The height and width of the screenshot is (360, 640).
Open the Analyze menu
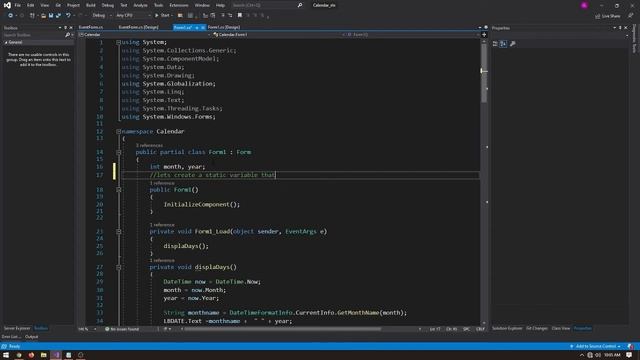(140, 5)
